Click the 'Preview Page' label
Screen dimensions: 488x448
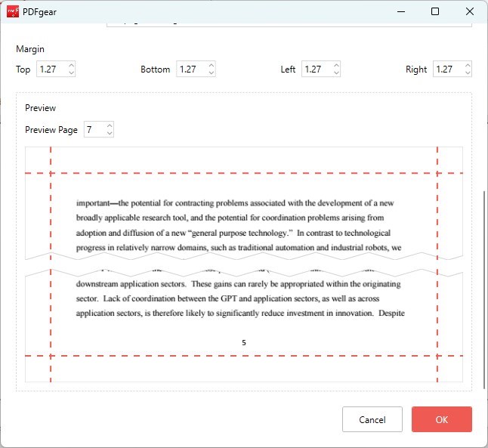click(x=51, y=130)
